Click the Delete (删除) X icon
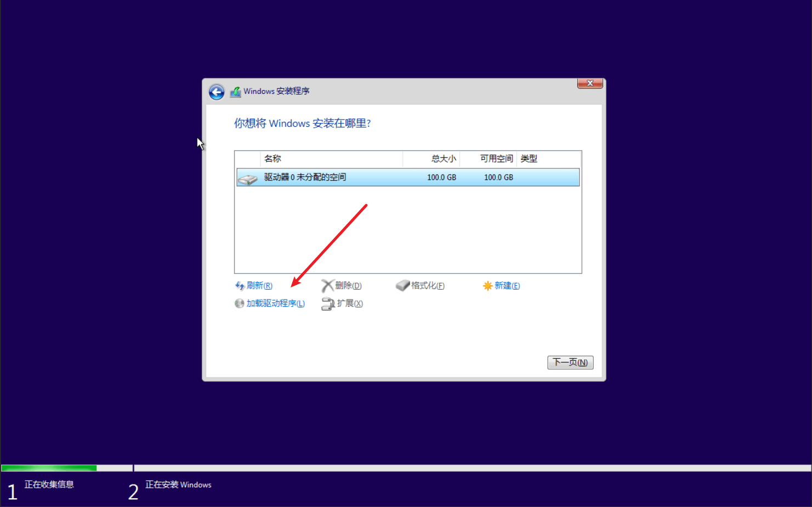The height and width of the screenshot is (507, 812). point(327,285)
